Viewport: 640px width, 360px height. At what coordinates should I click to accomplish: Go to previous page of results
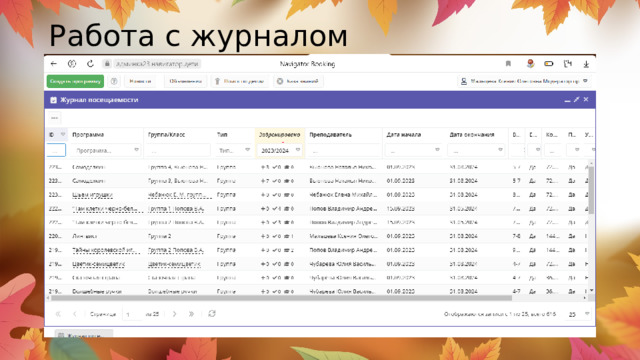click(75, 314)
